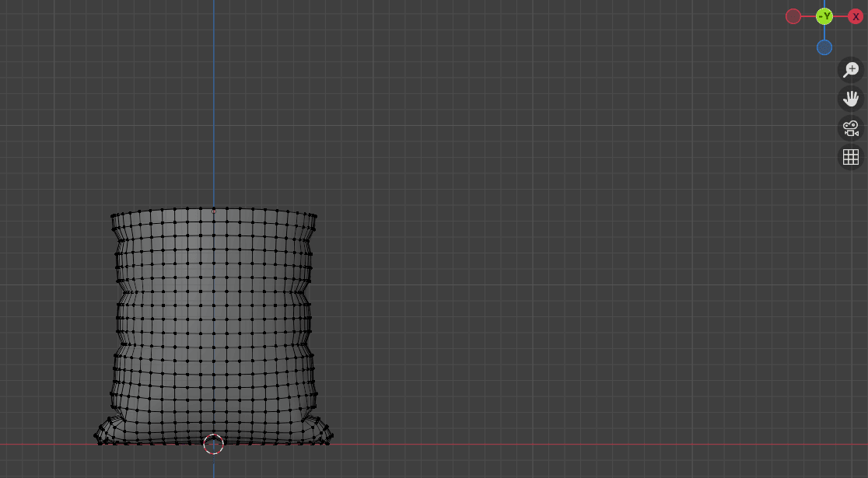
Task: Click the unlabeled dark red negative X gizmo circle
Action: click(793, 16)
